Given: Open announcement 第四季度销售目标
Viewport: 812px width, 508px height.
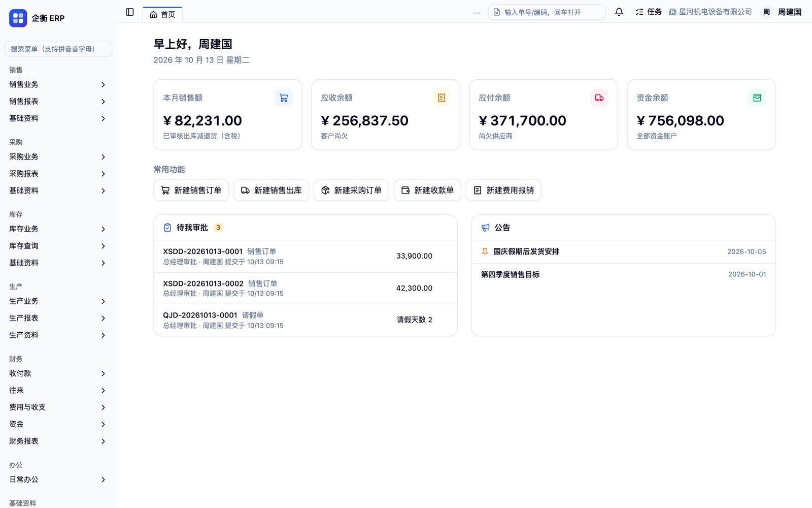Looking at the screenshot, I should click(x=623, y=274).
